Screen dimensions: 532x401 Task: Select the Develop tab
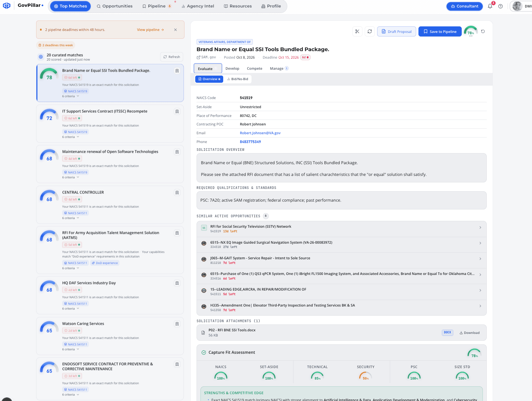coord(232,68)
